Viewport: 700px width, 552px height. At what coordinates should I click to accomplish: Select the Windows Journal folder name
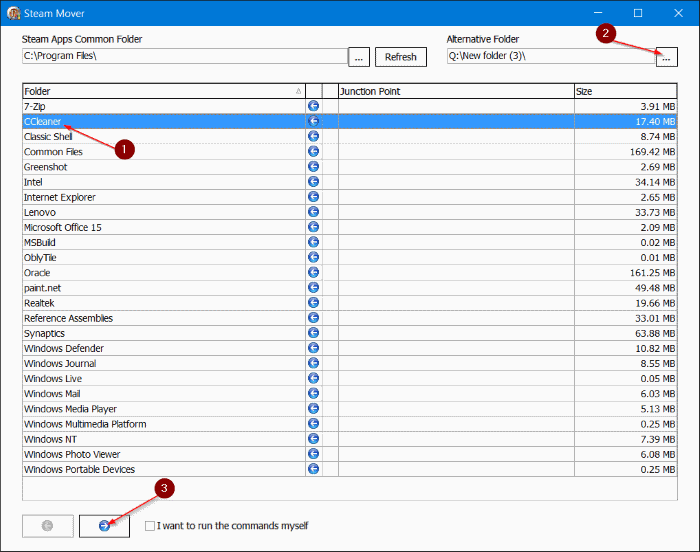click(60, 364)
